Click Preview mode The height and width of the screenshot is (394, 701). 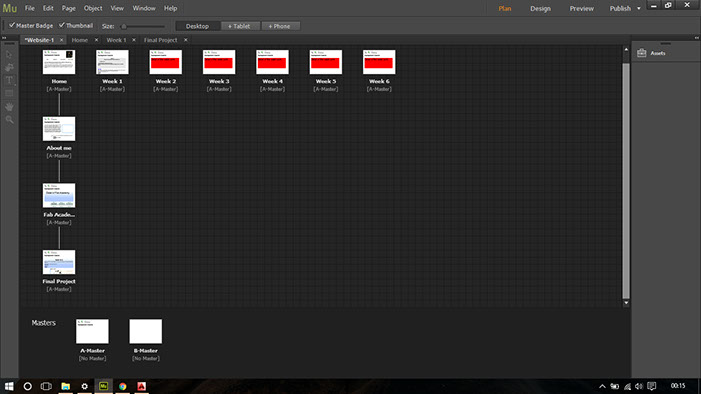[x=582, y=8]
